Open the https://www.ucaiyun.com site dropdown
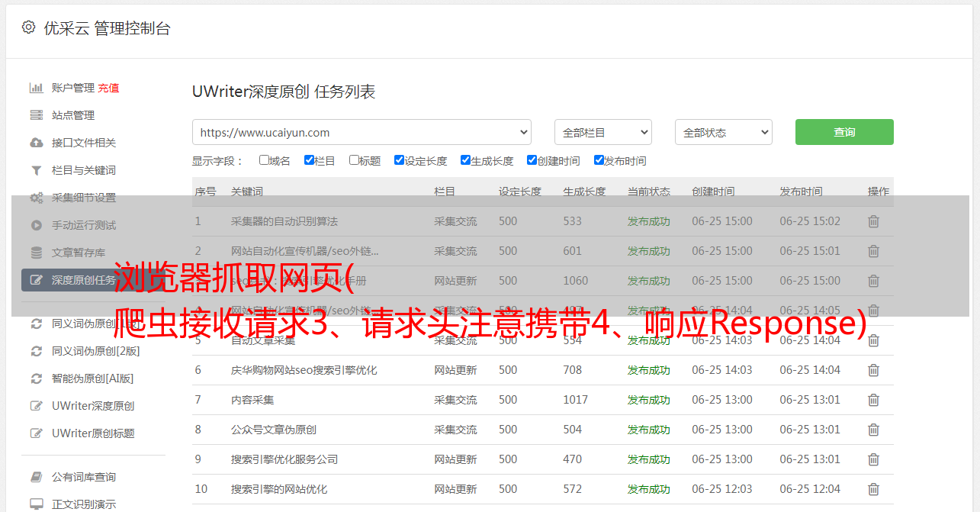The width and height of the screenshot is (980, 512). [361, 132]
